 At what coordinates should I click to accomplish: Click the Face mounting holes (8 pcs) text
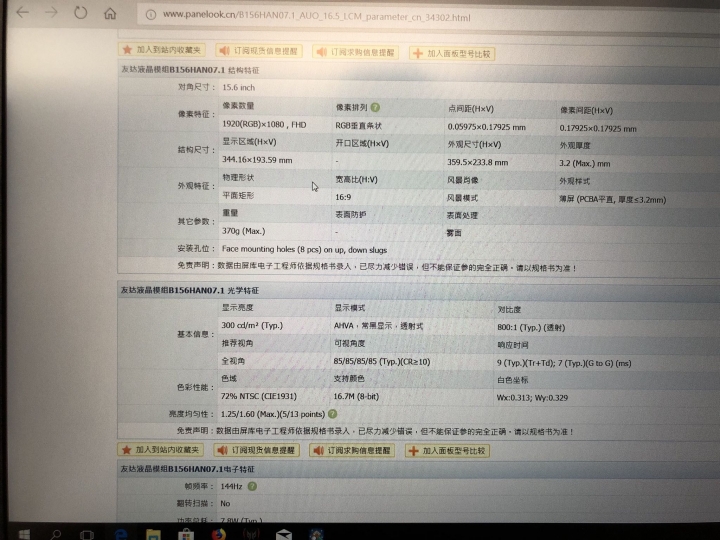[x=304, y=249]
